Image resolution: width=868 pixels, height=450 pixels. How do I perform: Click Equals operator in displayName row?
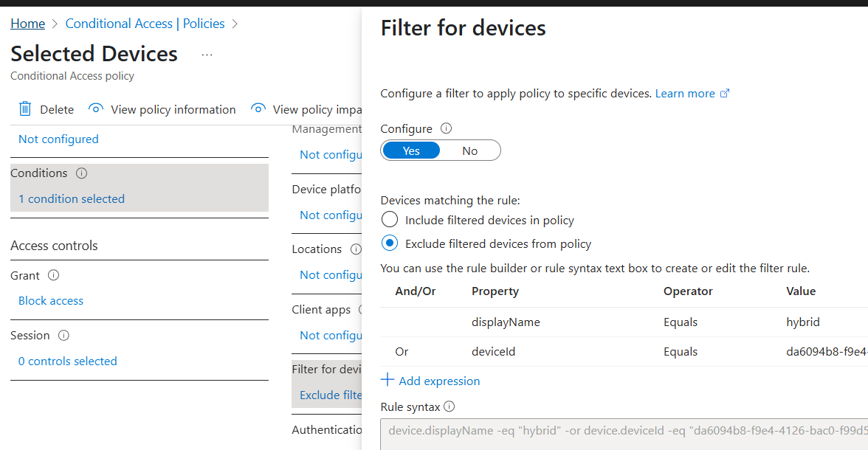coord(681,322)
